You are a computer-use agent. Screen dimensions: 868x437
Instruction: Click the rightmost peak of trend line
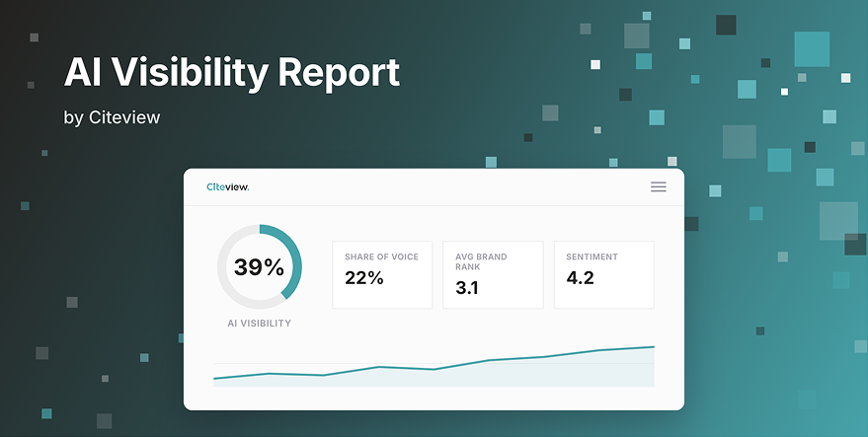[653, 347]
